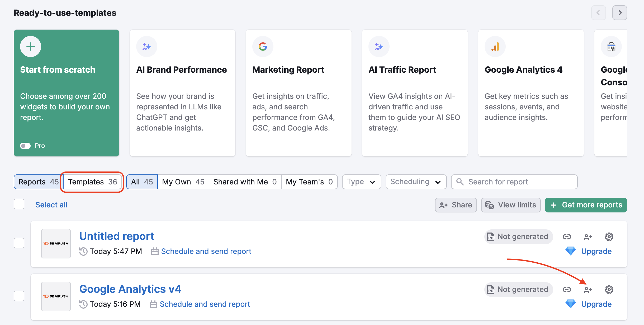Image resolution: width=644 pixels, height=325 pixels.
Task: Click the PDF Not generated badge on Untitled report
Action: click(x=518, y=236)
